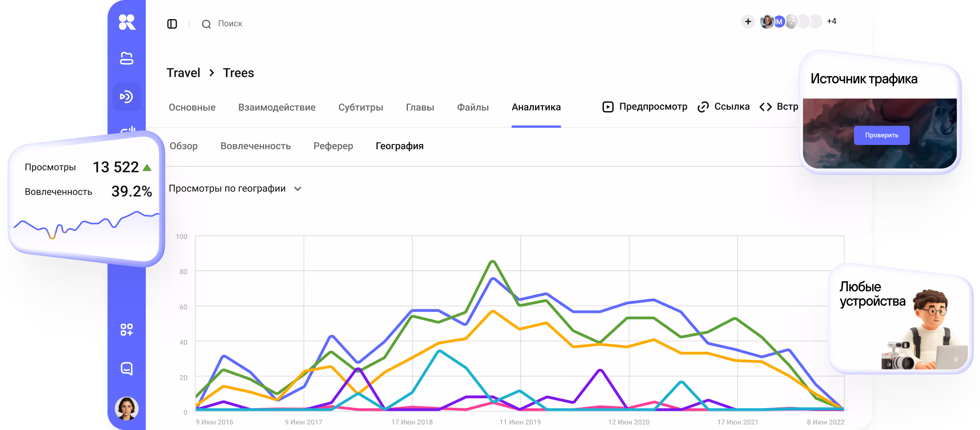Image resolution: width=980 pixels, height=430 pixels.
Task: Type in the Поиск search field
Action: pos(230,24)
